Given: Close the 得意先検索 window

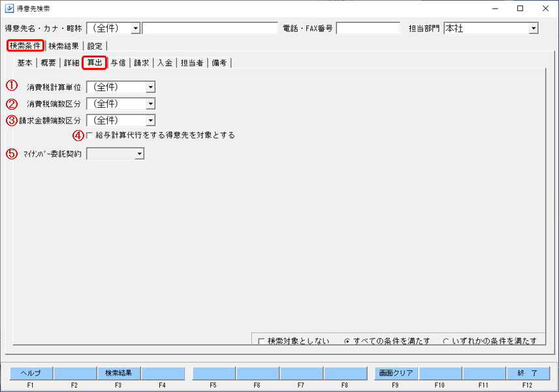Looking at the screenshot, I should pos(545,8).
